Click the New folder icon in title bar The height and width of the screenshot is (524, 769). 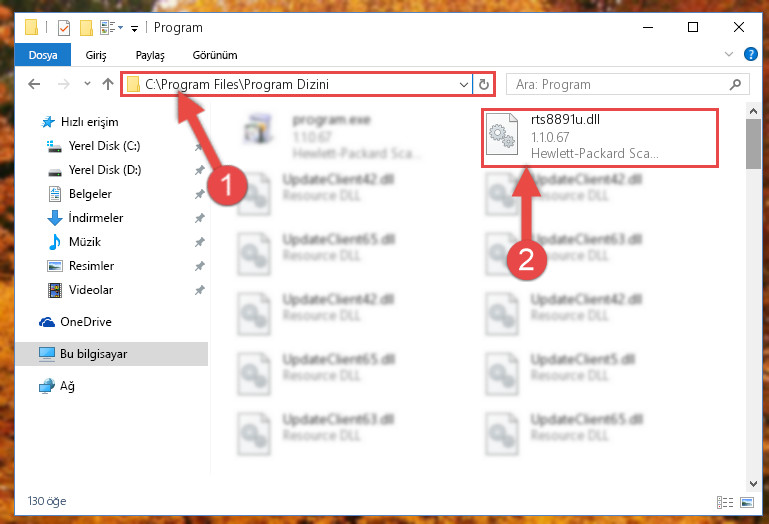(x=86, y=27)
